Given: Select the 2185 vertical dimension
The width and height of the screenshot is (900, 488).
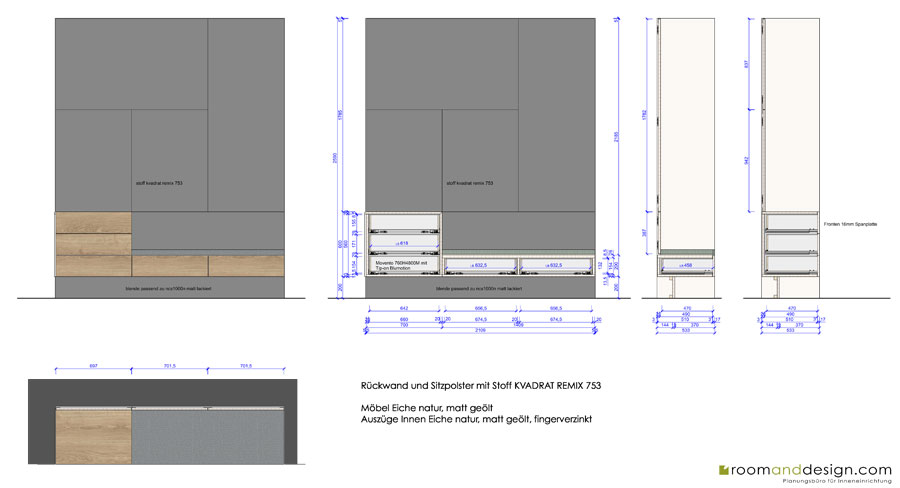Looking at the screenshot, I should point(617,138).
